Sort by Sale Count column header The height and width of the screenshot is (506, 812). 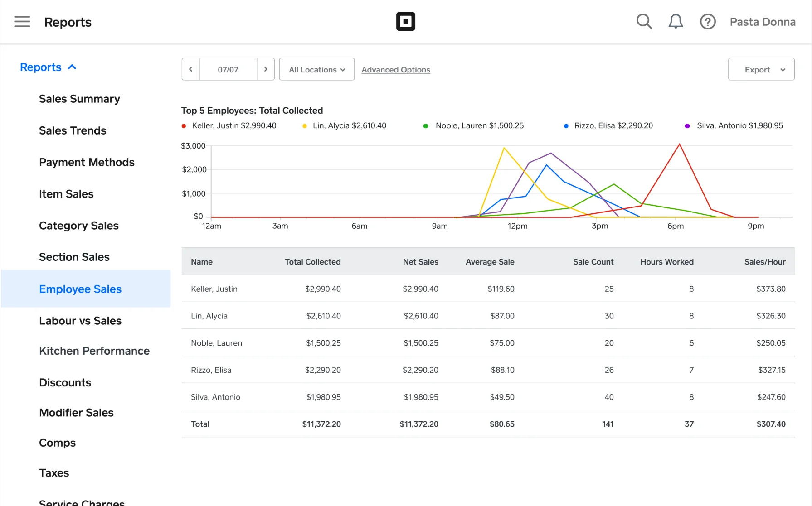pos(593,262)
